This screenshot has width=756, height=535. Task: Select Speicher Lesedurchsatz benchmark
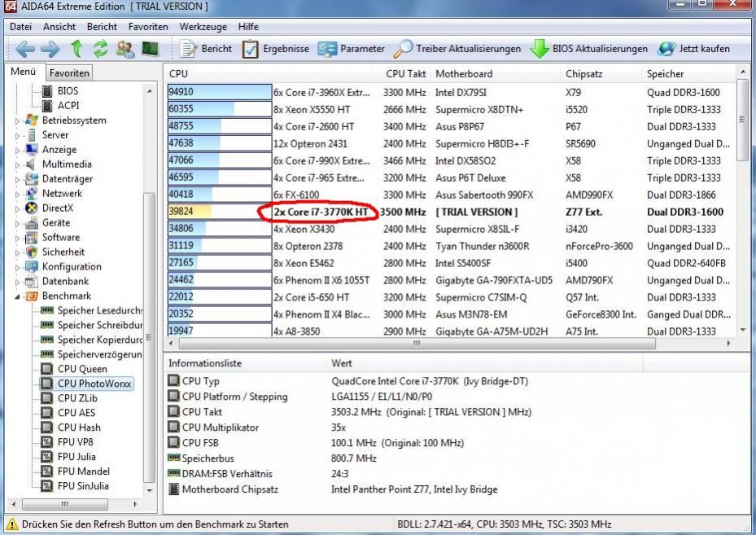tap(92, 311)
